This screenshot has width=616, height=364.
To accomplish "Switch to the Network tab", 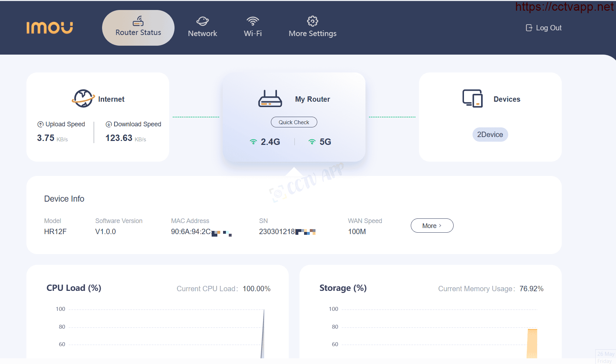I will pyautogui.click(x=202, y=27).
